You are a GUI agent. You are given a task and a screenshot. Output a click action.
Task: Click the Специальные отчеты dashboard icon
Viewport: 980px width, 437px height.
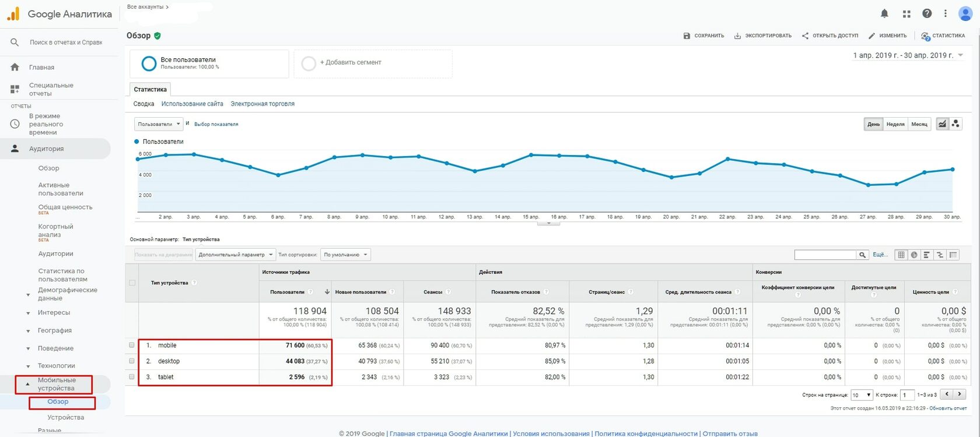[15, 89]
